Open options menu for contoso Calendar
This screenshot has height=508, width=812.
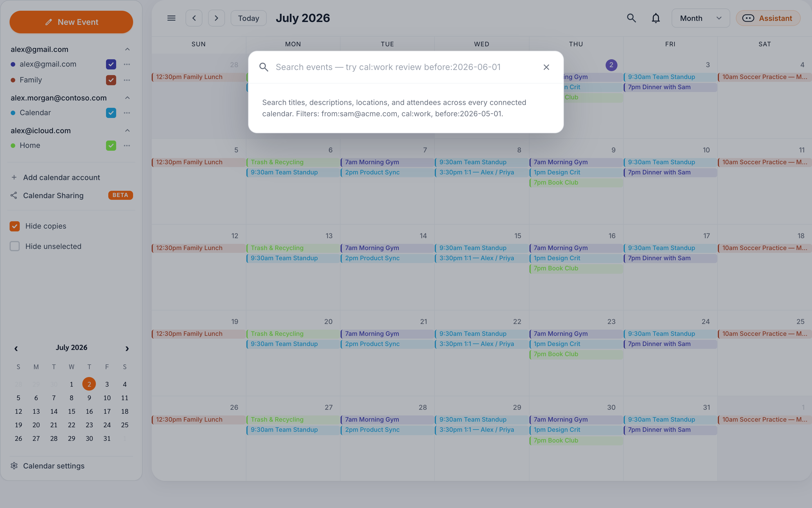coord(127,113)
